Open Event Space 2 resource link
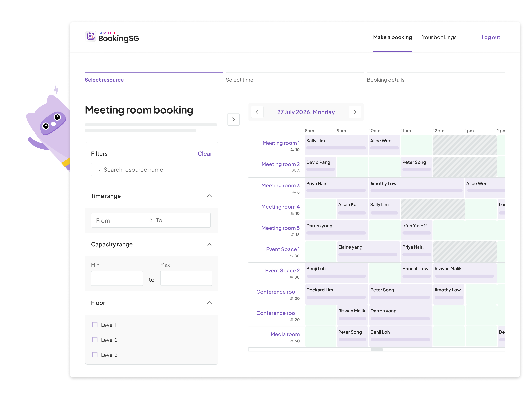Image resolution: width=532 pixels, height=399 pixels. [282, 271]
